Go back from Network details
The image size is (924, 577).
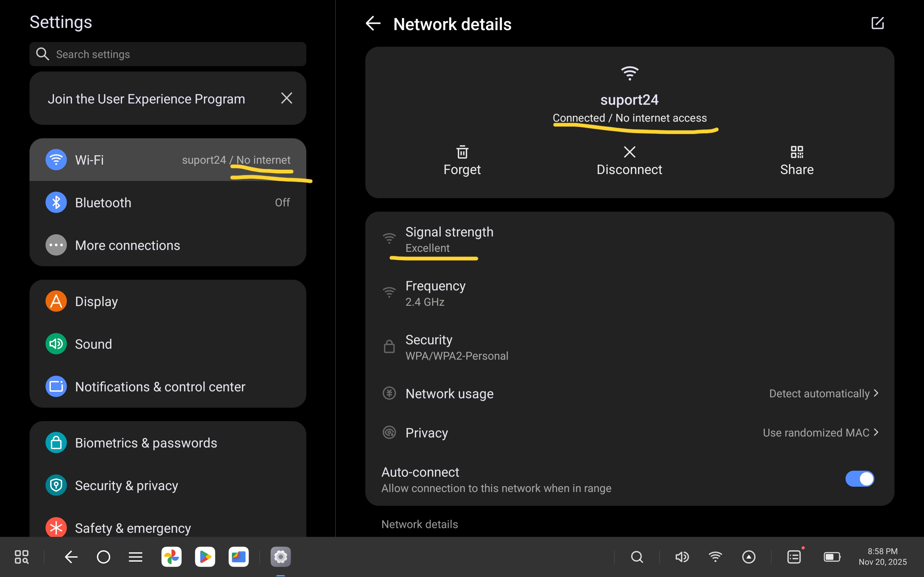click(x=373, y=24)
